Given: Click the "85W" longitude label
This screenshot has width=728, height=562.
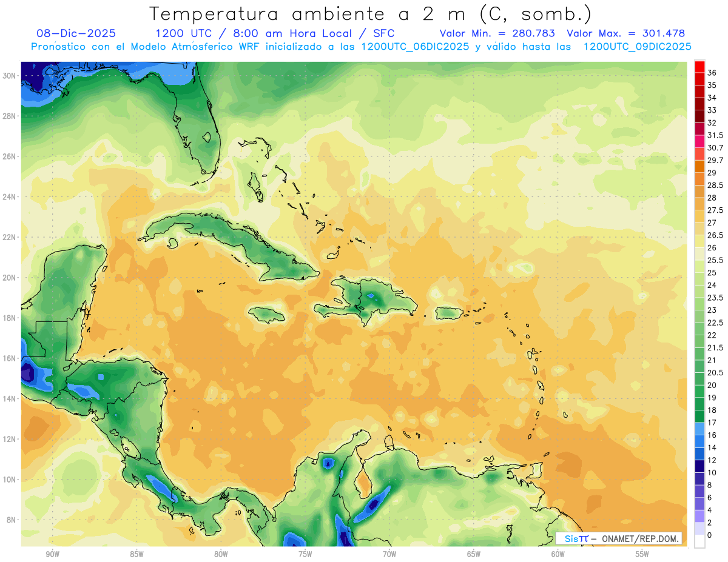Looking at the screenshot, I should [x=136, y=554].
